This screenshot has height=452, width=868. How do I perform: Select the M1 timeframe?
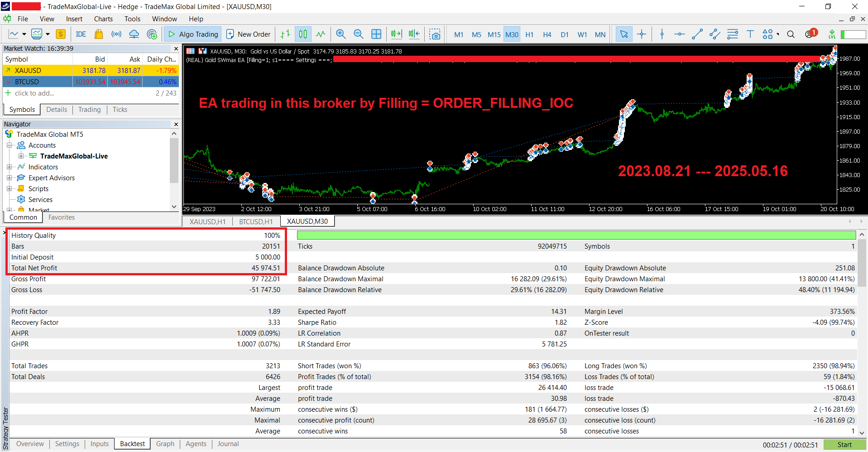pyautogui.click(x=459, y=34)
